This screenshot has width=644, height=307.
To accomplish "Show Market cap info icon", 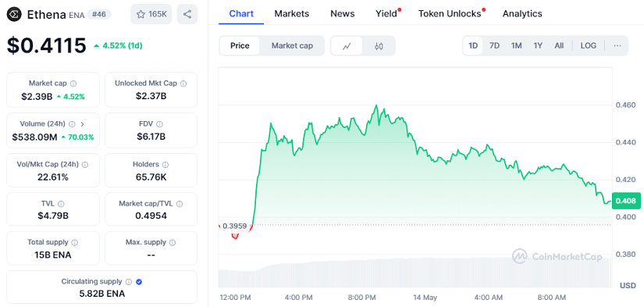I will tap(73, 84).
